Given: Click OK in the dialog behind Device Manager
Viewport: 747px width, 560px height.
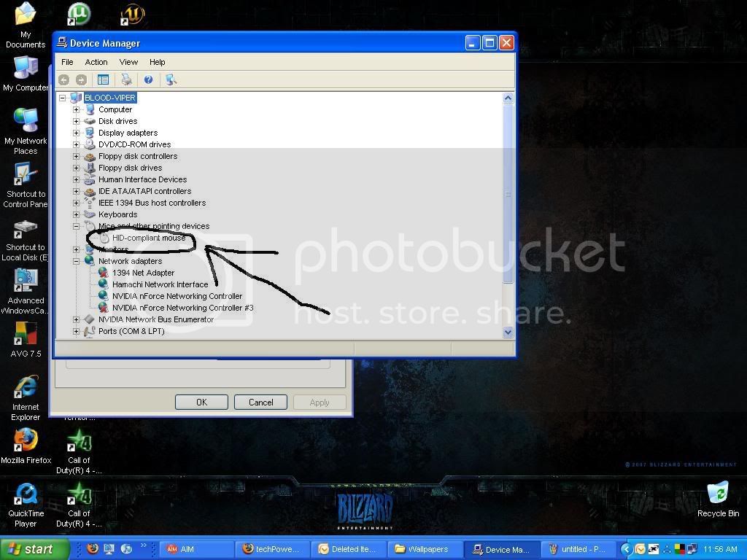Looking at the screenshot, I should point(201,402).
